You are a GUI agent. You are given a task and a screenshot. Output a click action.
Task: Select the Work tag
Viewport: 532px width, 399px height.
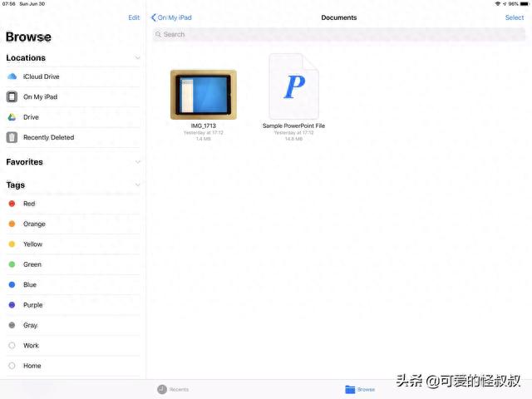click(31, 346)
